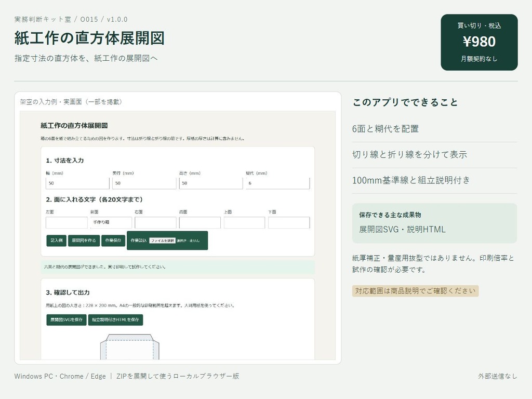Click the 作業保存 button
This screenshot has height=399, width=532.
click(113, 241)
